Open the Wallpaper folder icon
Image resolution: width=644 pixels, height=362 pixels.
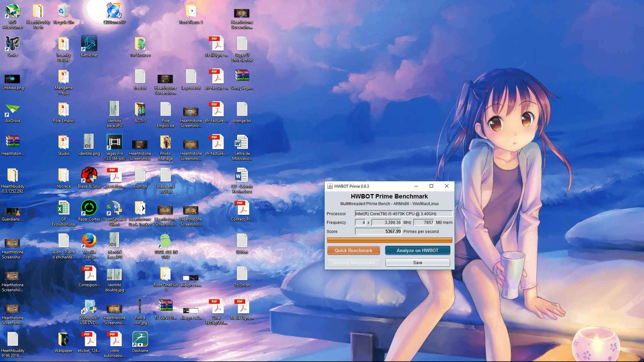pyautogui.click(x=64, y=342)
